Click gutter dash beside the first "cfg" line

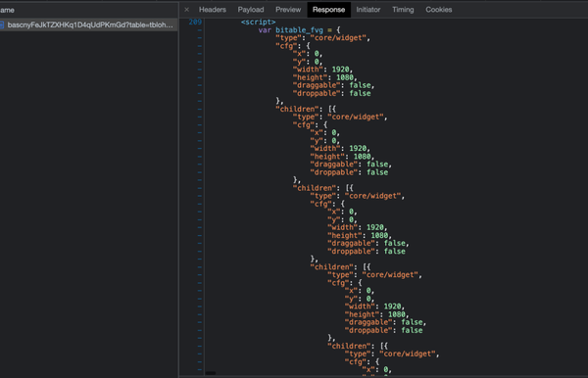pyautogui.click(x=200, y=46)
